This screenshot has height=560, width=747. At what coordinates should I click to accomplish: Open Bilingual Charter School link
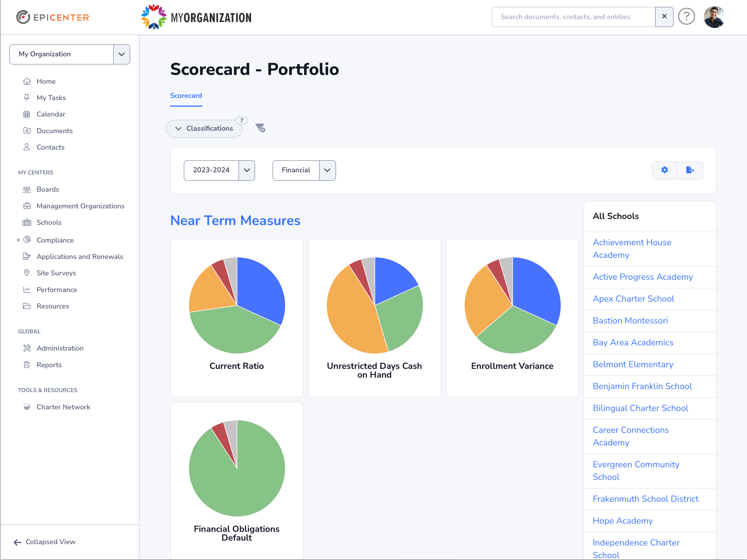640,408
